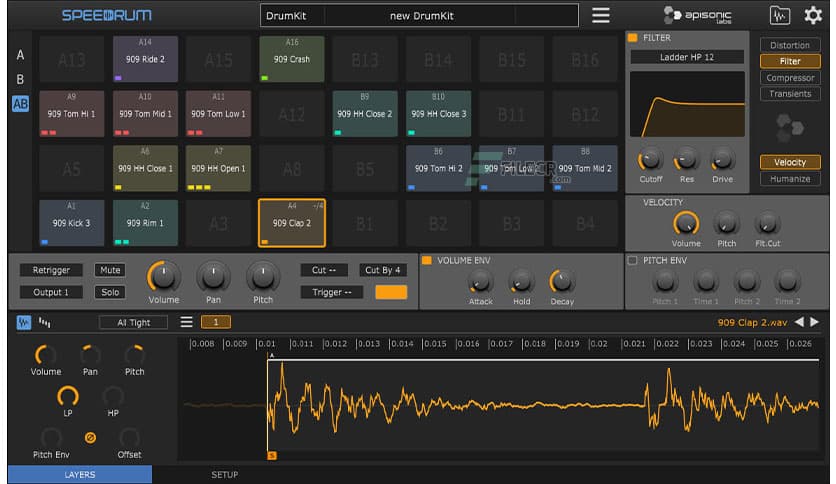Toggle the Retrigger button
This screenshot has width=836, height=484.
(x=51, y=270)
